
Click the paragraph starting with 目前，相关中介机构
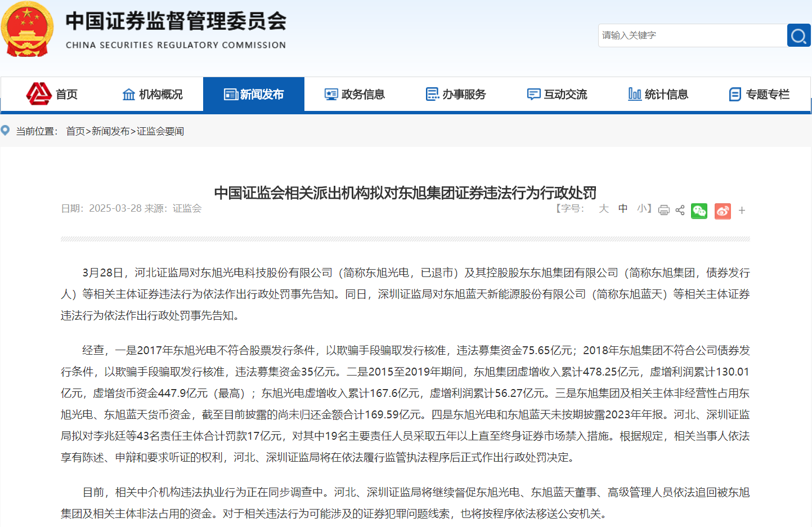pyautogui.click(x=405, y=503)
